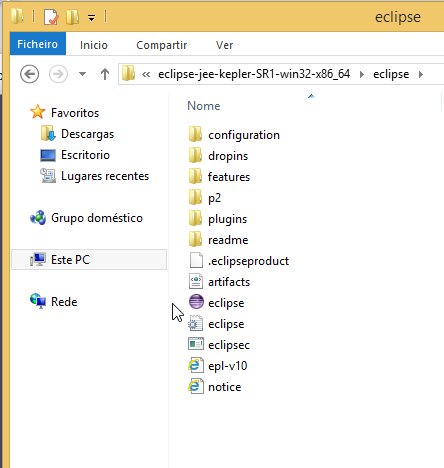The height and width of the screenshot is (468, 444).
Task: Select the .eclipseproduct file icon
Action: point(196,260)
